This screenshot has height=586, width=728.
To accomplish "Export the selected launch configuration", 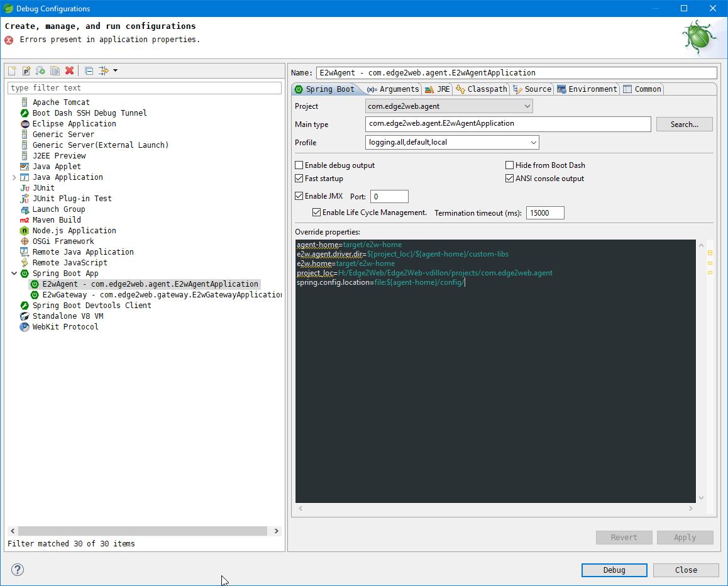I will (x=40, y=70).
